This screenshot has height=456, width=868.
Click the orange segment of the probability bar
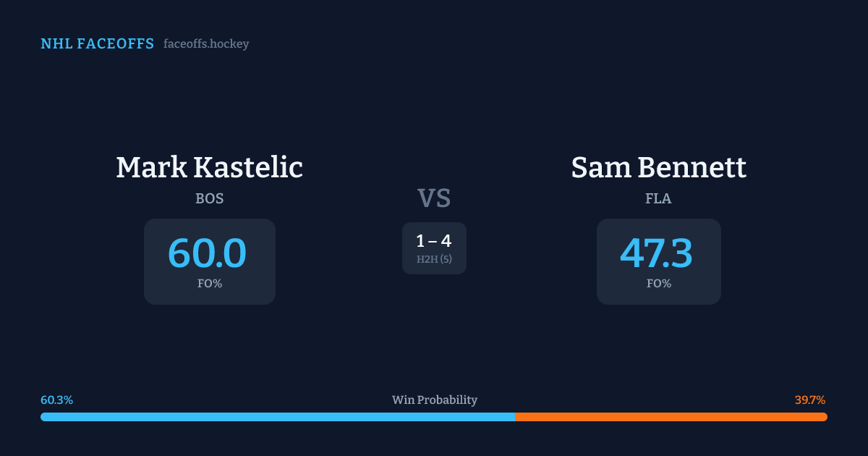tap(671, 417)
